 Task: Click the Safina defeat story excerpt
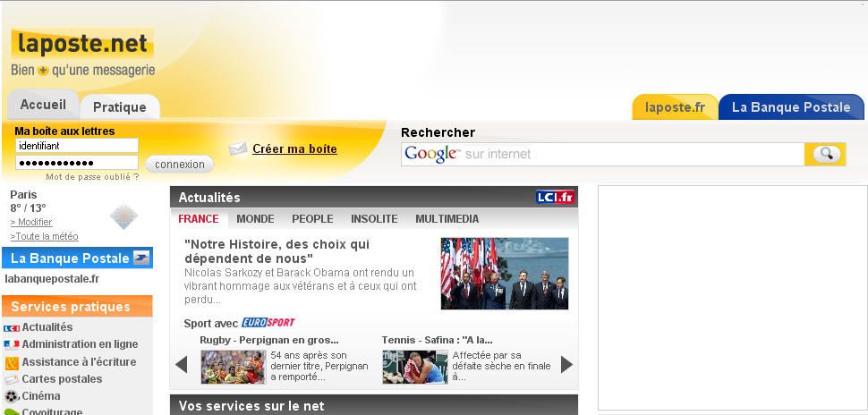[x=501, y=366]
